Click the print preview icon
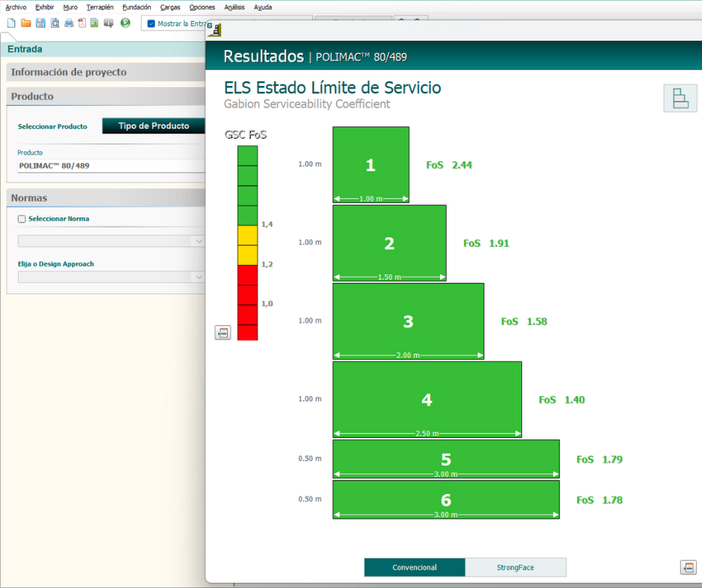Viewport: 702px width, 588px height. [x=55, y=23]
